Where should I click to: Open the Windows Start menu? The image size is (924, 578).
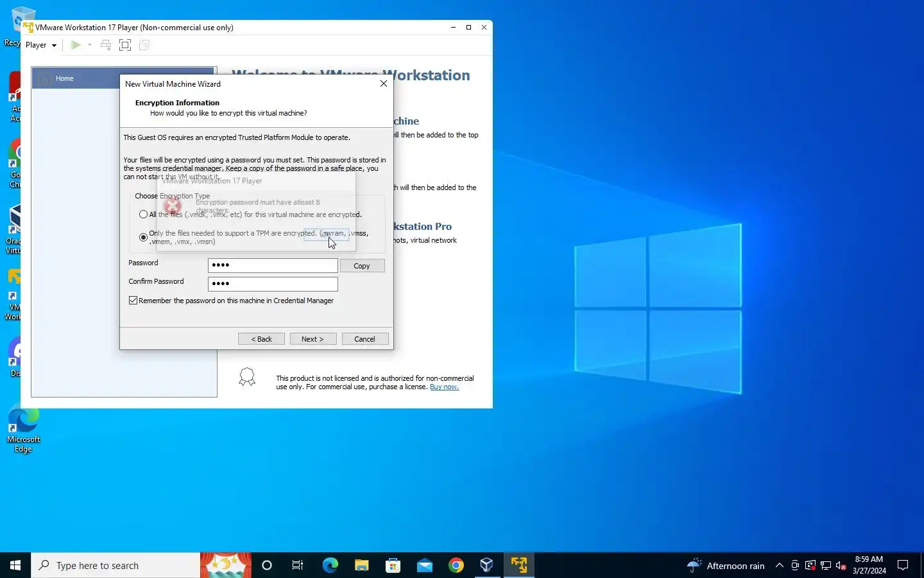15,565
